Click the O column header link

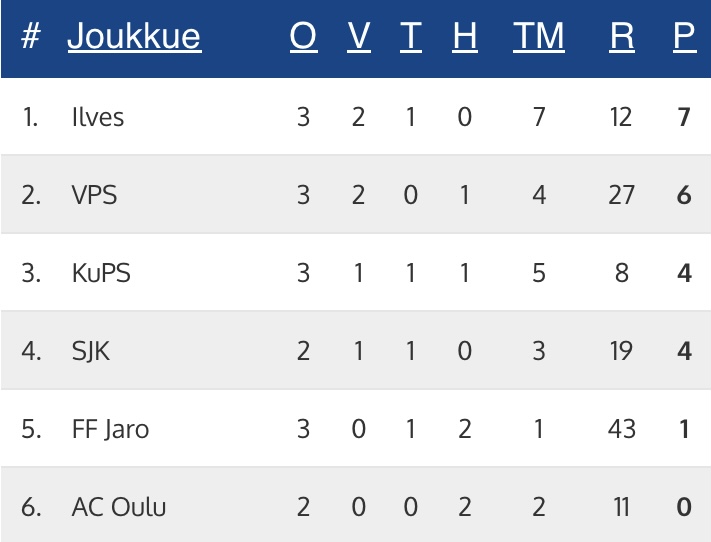pyautogui.click(x=303, y=37)
